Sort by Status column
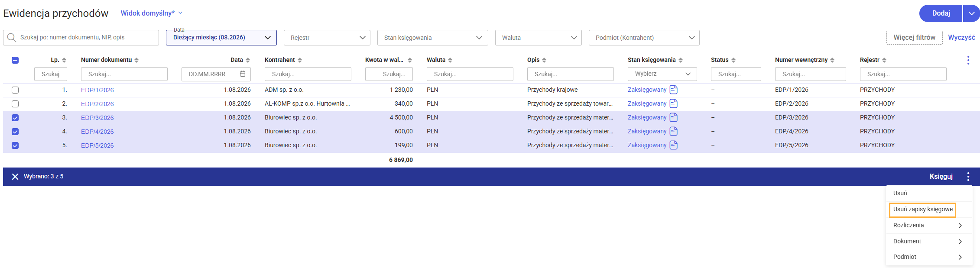 tap(733, 60)
